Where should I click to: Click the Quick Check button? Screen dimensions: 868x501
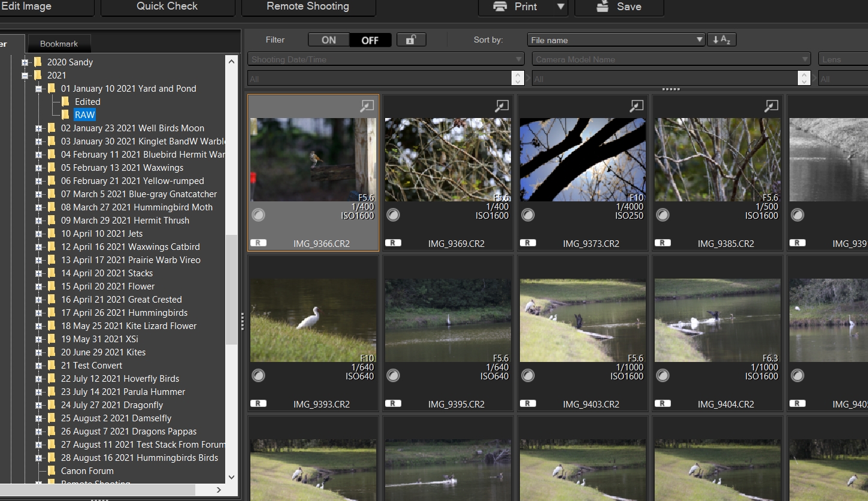click(167, 7)
